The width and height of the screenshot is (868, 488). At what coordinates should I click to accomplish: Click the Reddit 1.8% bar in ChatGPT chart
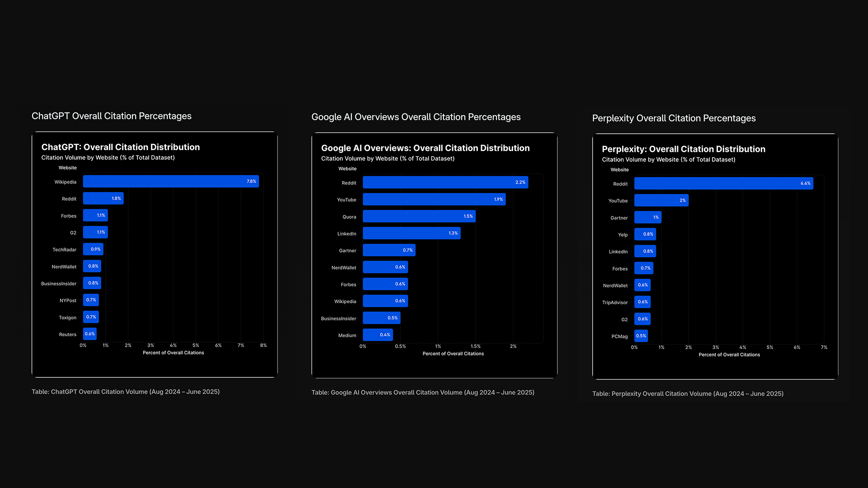tap(104, 198)
